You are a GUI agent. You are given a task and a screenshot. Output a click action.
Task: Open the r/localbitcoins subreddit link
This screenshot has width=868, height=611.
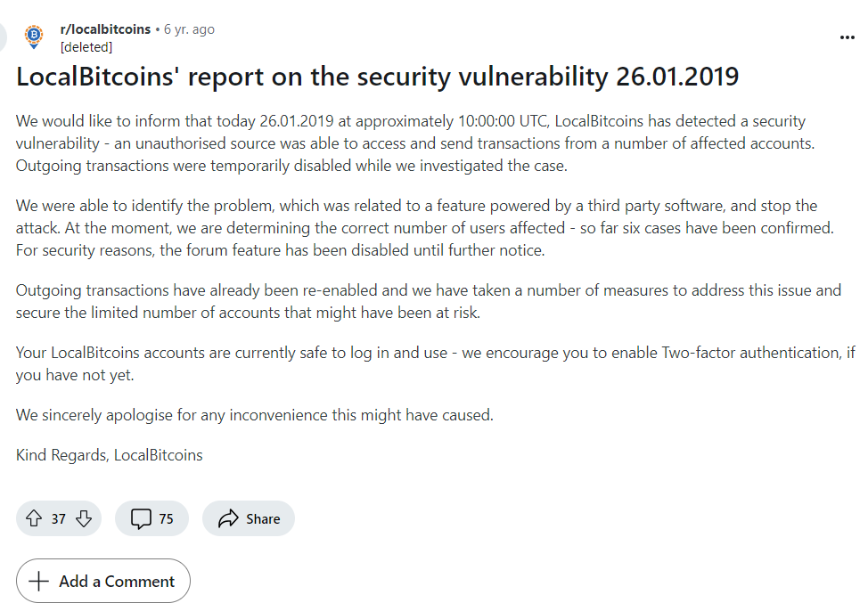105,29
